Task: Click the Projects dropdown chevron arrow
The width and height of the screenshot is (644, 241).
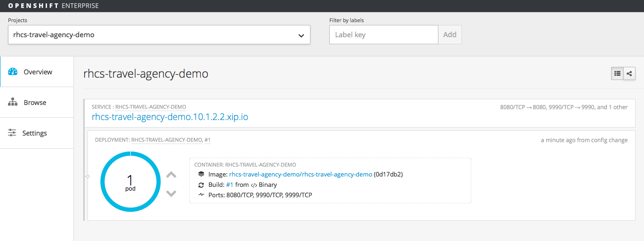Action: pos(301,35)
